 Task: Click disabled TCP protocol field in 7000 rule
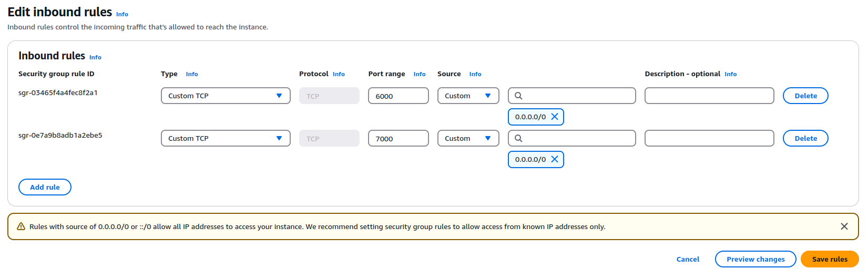click(329, 138)
